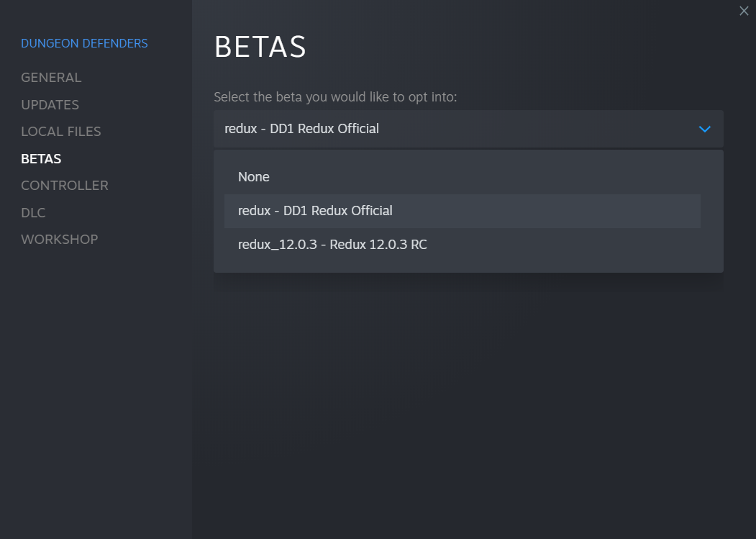
Task: Show the DLC section
Action: point(33,213)
